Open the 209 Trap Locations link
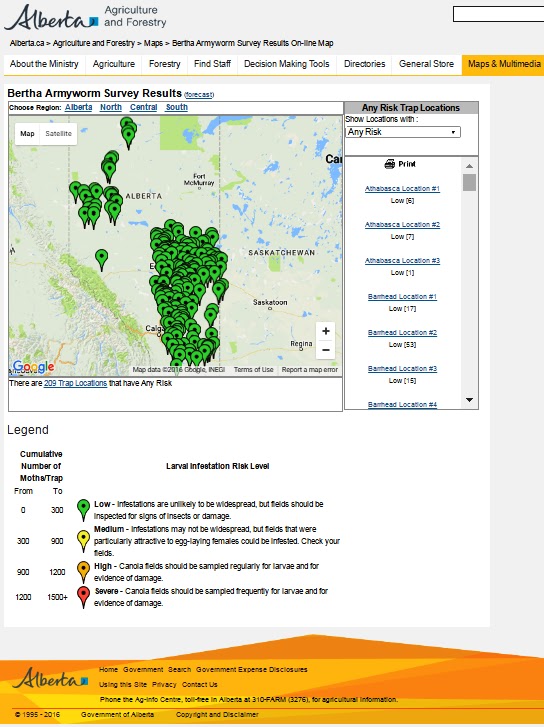Screen dimensions: 544x727 pyautogui.click(x=75, y=383)
